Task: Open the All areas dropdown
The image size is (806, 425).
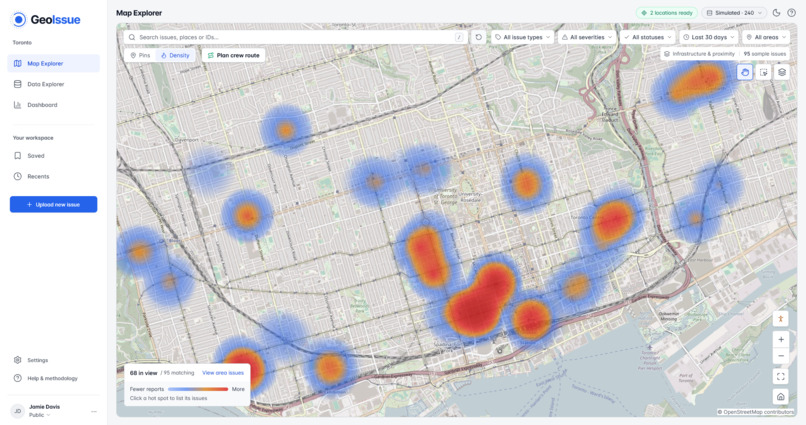Action: click(766, 37)
